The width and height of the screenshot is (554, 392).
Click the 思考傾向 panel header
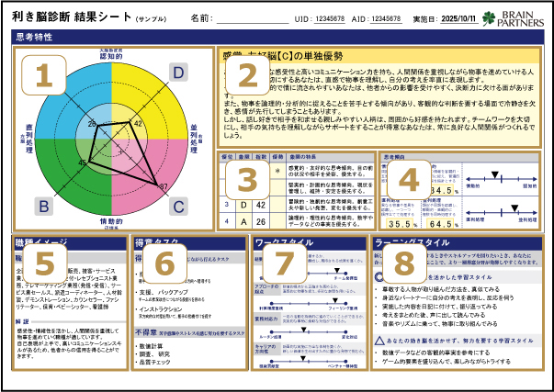(x=459, y=157)
